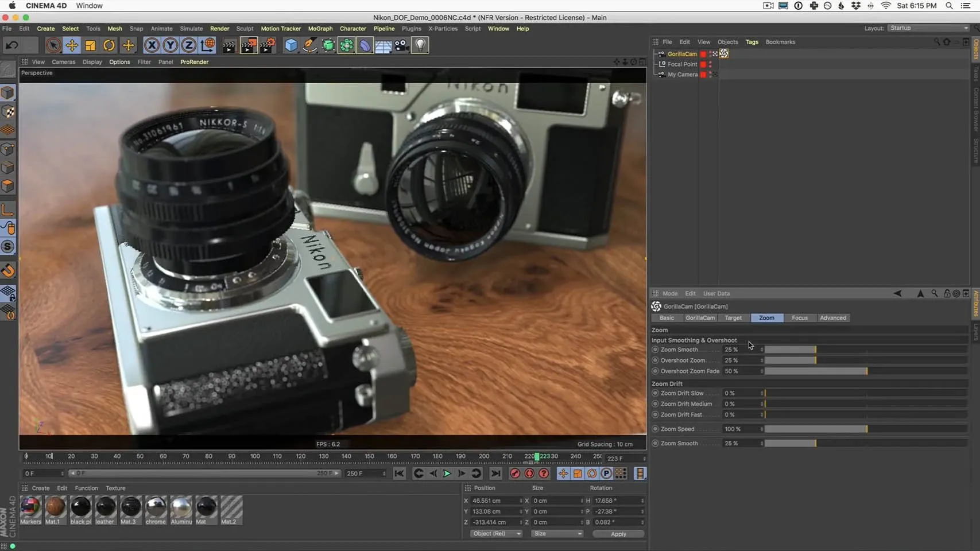Viewport: 980px width, 551px height.
Task: Click the green Subdivision Surface generator icon
Action: [328, 45]
